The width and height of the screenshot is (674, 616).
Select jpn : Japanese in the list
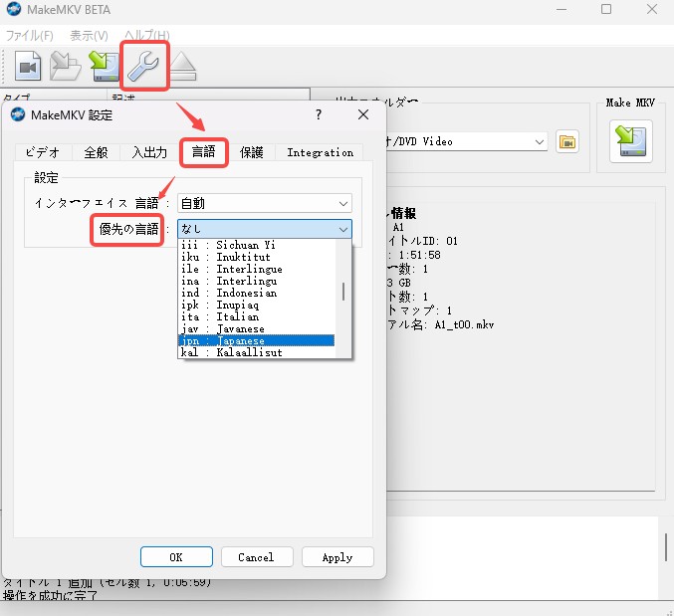[256, 340]
